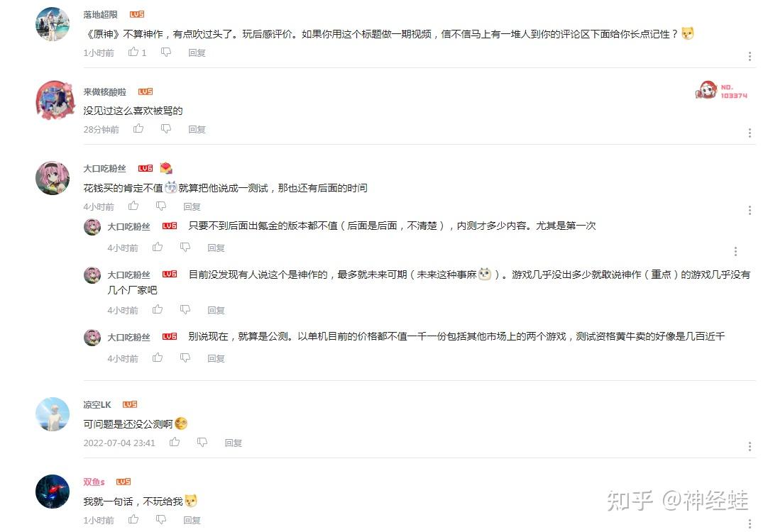View 来做核酸啦's avatar profile
Image resolution: width=768 pixels, height=532 pixels.
[x=54, y=100]
